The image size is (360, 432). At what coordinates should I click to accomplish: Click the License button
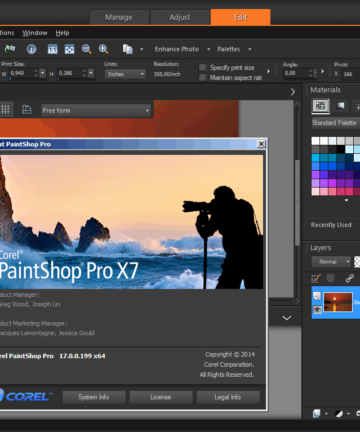pos(161,397)
